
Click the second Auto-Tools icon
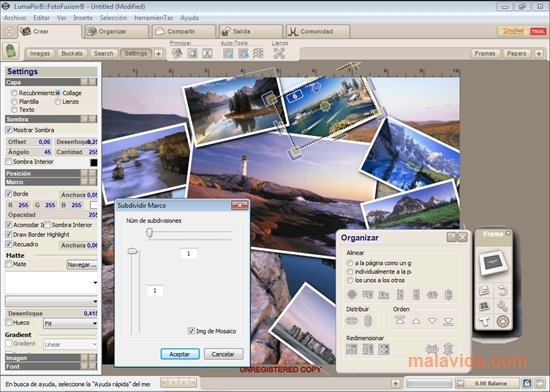243,53
